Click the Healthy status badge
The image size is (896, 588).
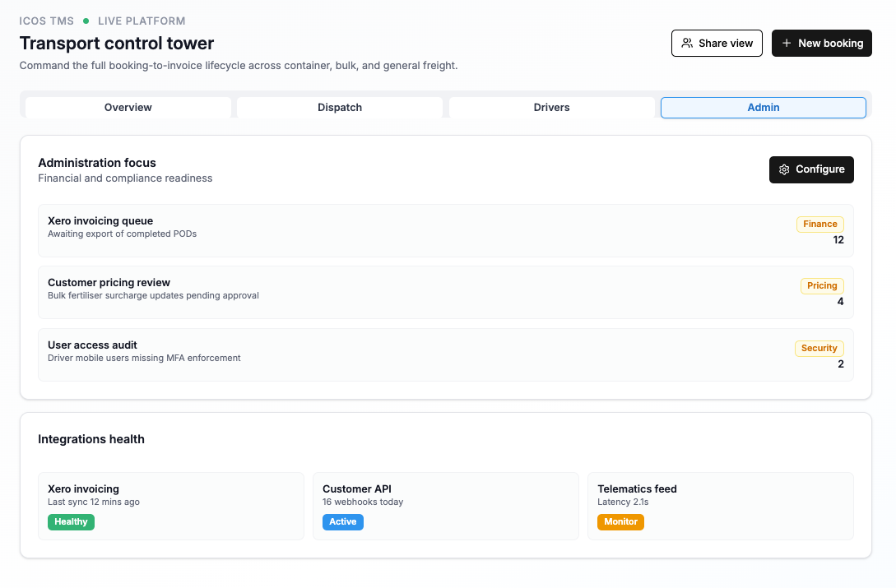pyautogui.click(x=71, y=521)
